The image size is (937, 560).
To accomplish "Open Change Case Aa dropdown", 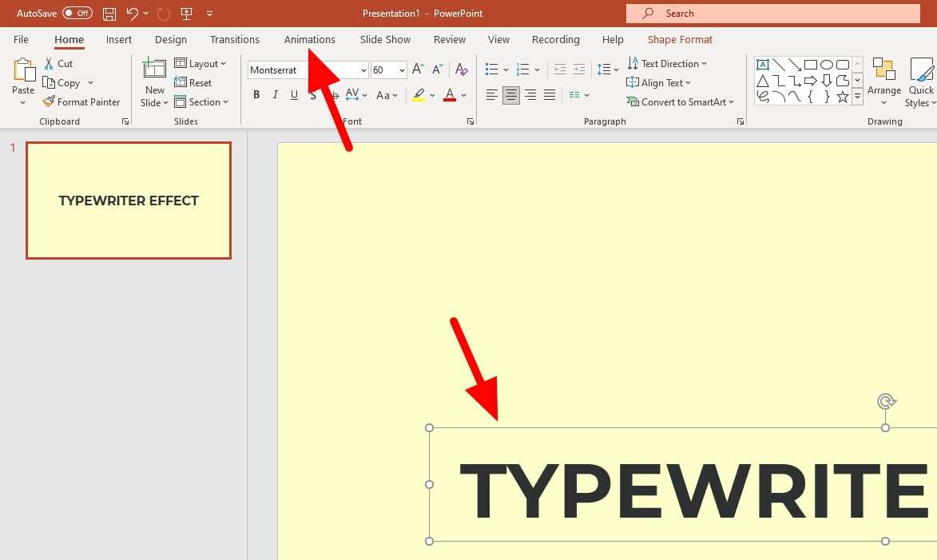I will tap(387, 94).
